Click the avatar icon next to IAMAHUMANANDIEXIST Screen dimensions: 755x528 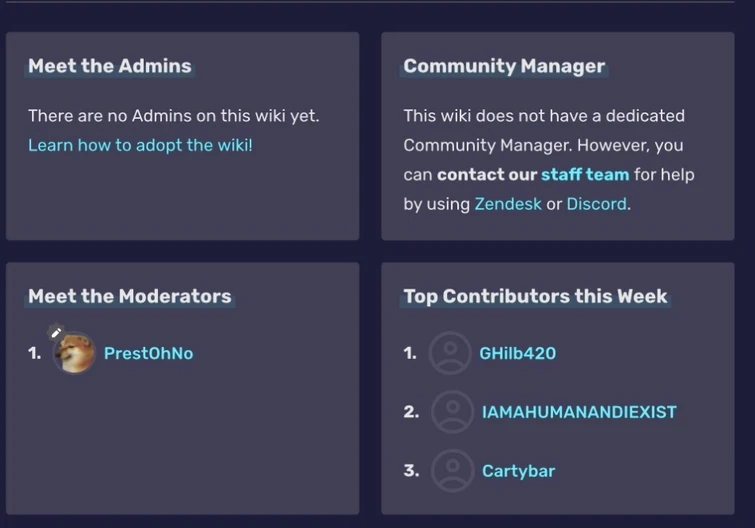click(x=452, y=412)
